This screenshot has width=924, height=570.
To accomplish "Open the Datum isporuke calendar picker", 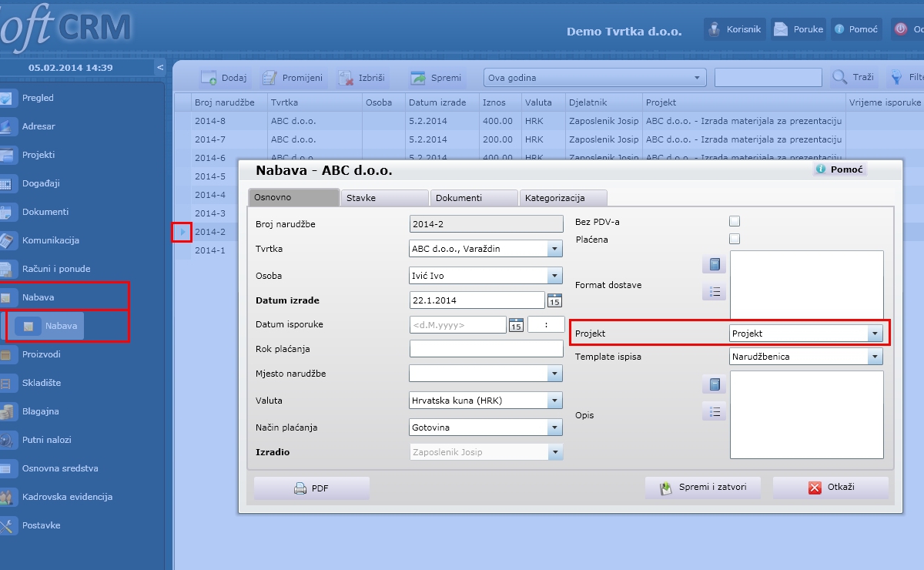I will pyautogui.click(x=516, y=325).
